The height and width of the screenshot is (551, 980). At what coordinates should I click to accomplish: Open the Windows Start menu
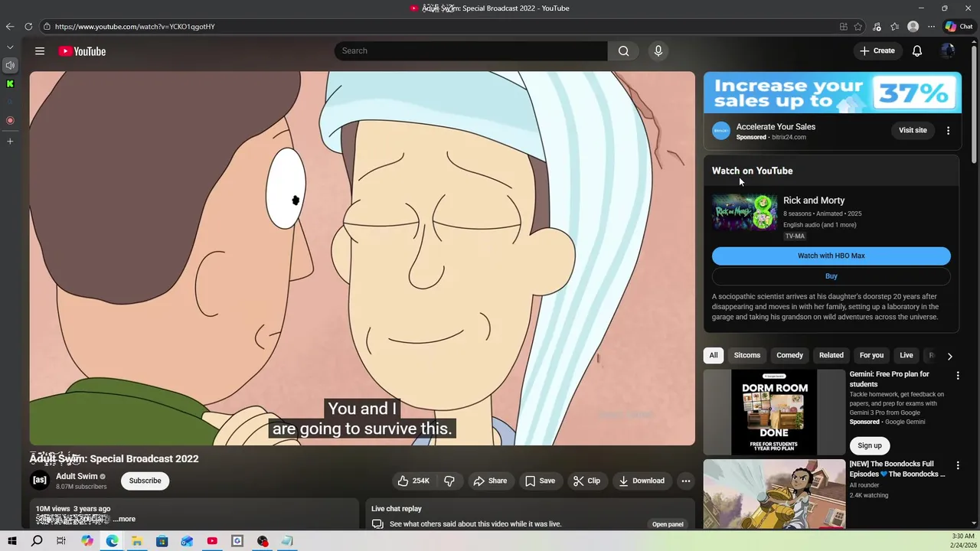[11, 541]
